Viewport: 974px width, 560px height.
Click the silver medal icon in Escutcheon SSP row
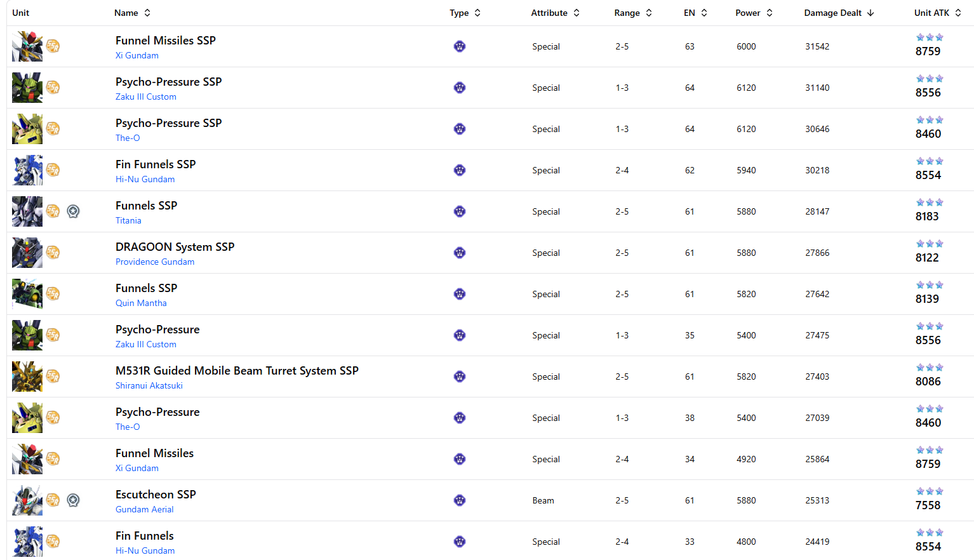74,500
